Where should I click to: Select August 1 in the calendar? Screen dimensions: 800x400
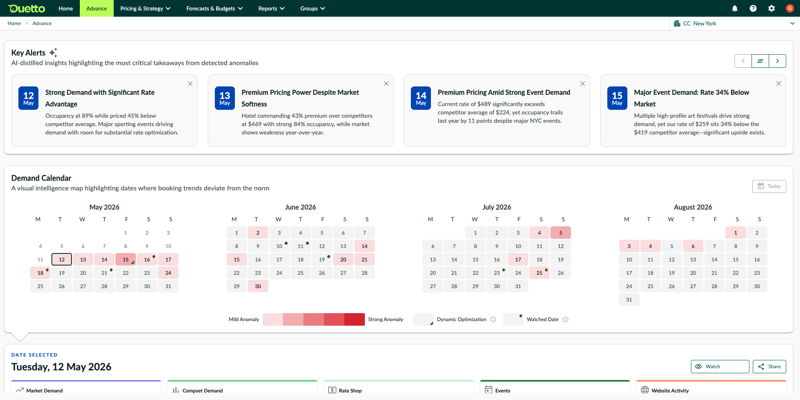pos(735,233)
